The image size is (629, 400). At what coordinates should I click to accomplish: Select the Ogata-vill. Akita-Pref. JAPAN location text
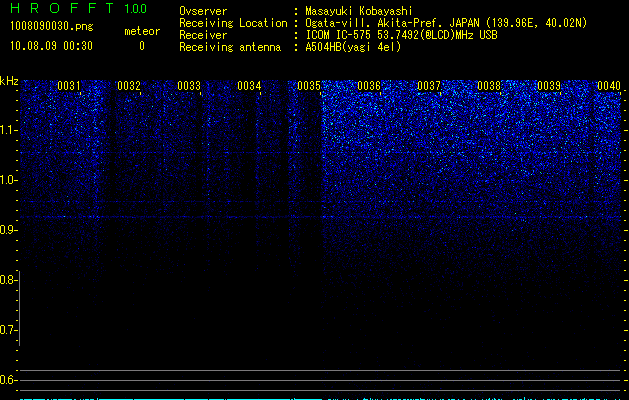click(x=446, y=23)
